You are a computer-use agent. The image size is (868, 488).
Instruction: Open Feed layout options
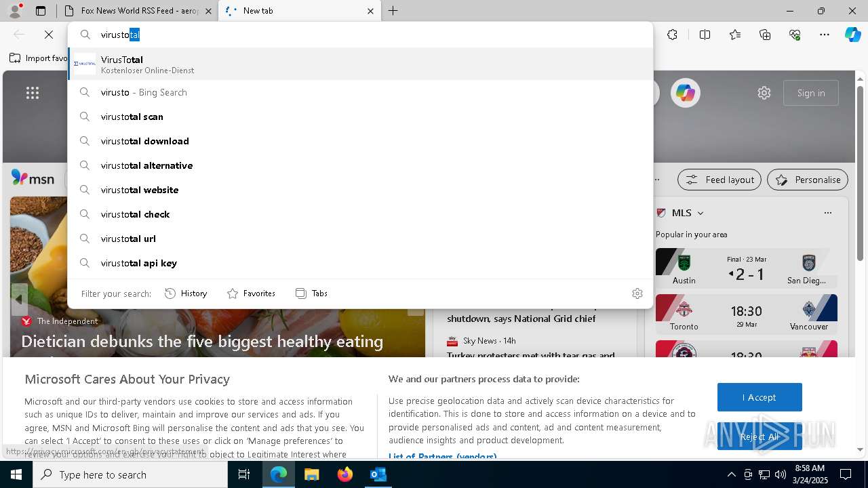pos(719,180)
